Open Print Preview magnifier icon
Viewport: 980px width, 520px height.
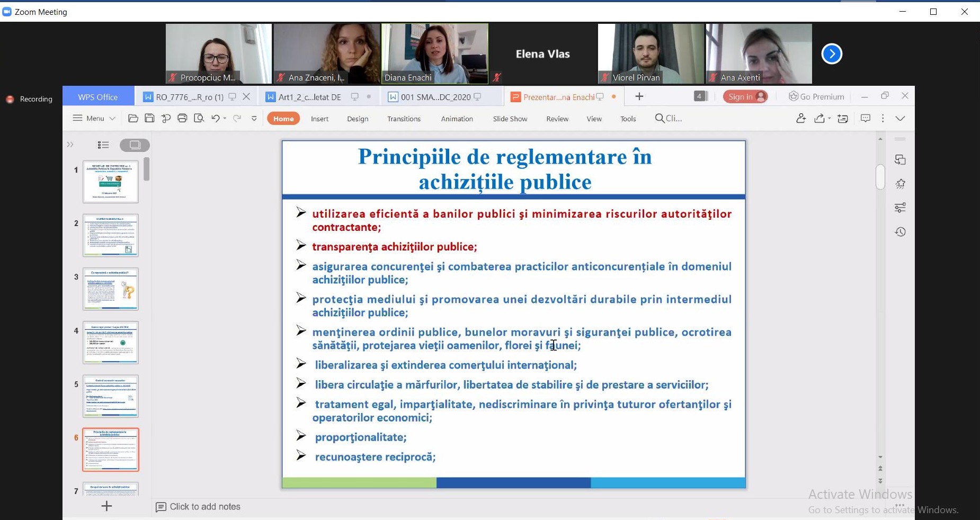[199, 118]
